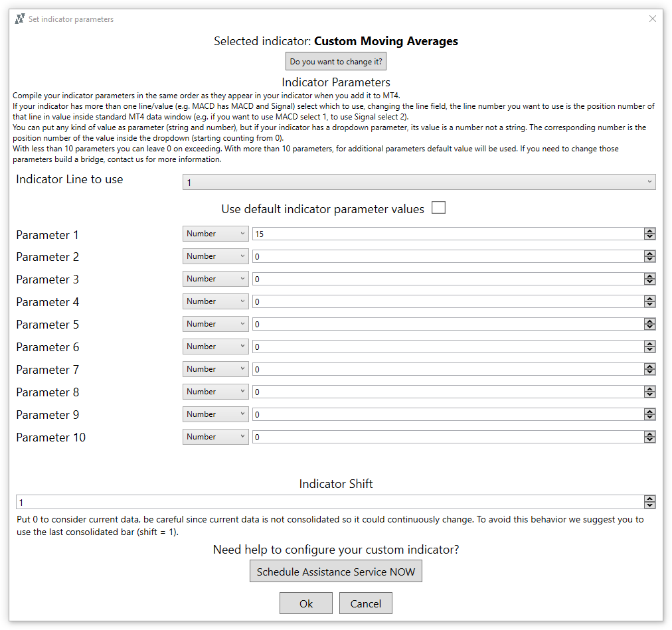Screen dimensions: 672x630
Task: Click the app logo in the title bar
Action: point(19,19)
